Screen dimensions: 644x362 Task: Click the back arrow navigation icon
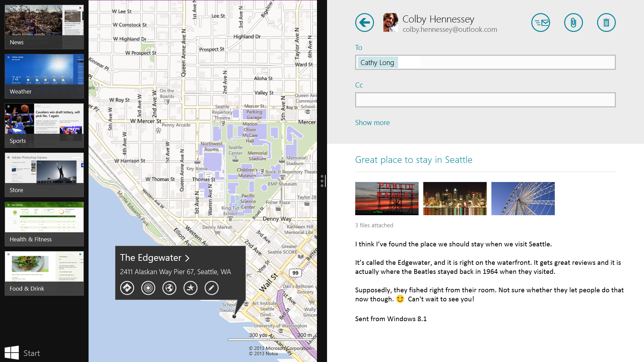[x=365, y=22]
